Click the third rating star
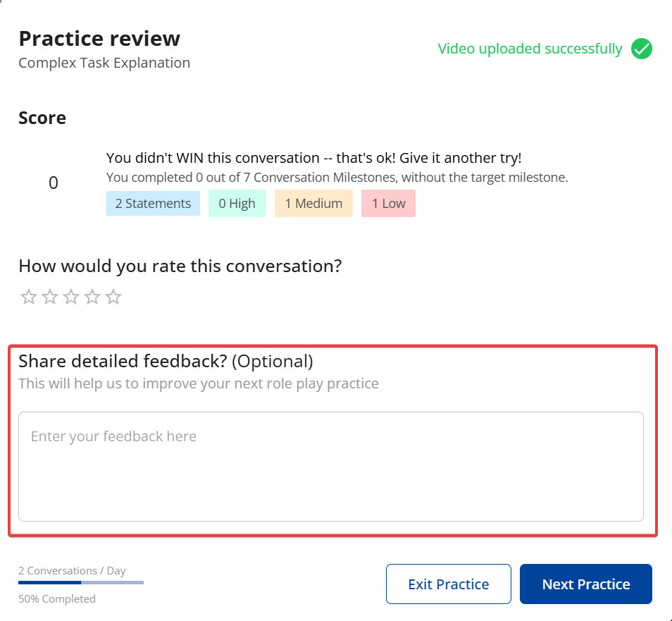The image size is (672, 621). click(70, 297)
